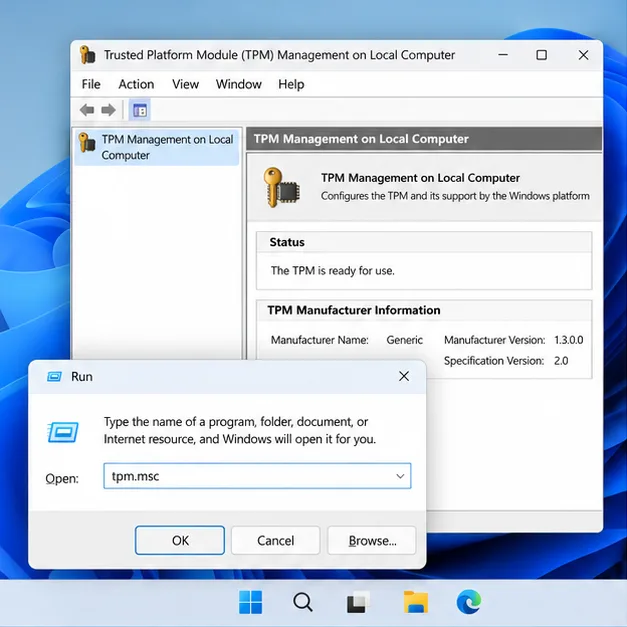Click the Specification Version value 2.0
This screenshot has width=627, height=627.
pyautogui.click(x=561, y=361)
